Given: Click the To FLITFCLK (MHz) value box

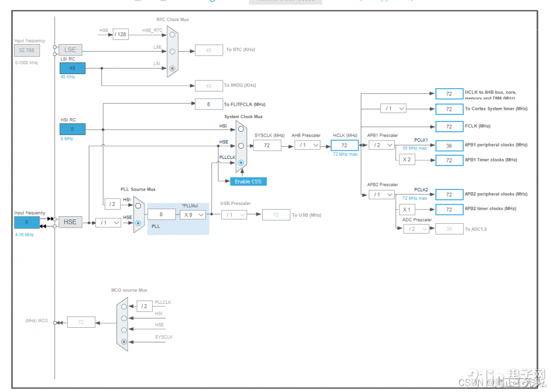Looking at the screenshot, I should tap(209, 104).
